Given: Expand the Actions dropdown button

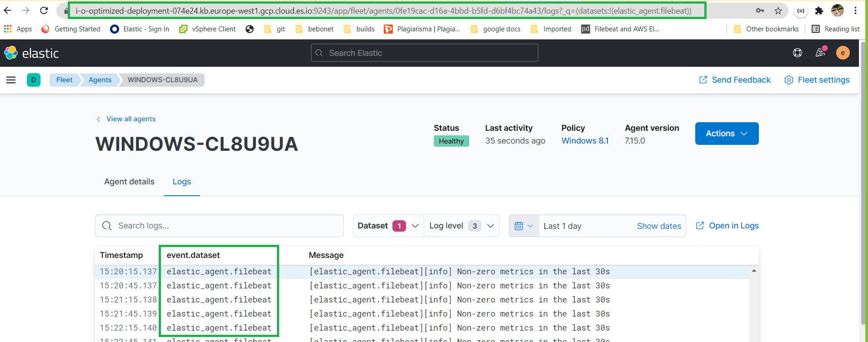Looking at the screenshot, I should tap(727, 134).
